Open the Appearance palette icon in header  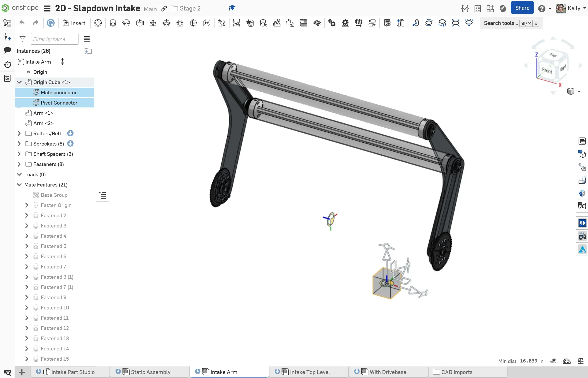click(x=503, y=9)
